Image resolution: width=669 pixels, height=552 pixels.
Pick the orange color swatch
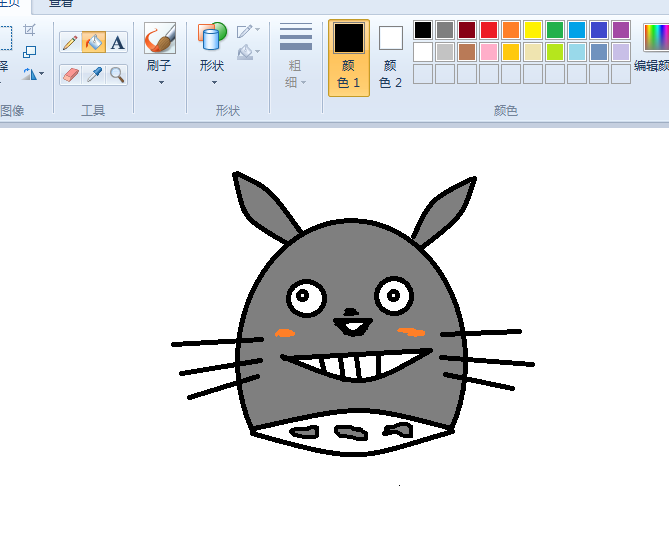pyautogui.click(x=511, y=30)
